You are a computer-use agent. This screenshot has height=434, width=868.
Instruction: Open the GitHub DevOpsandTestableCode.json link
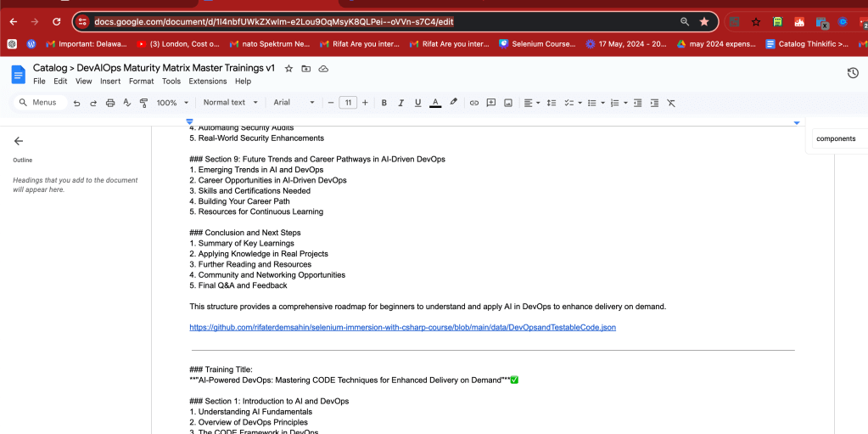coord(402,327)
